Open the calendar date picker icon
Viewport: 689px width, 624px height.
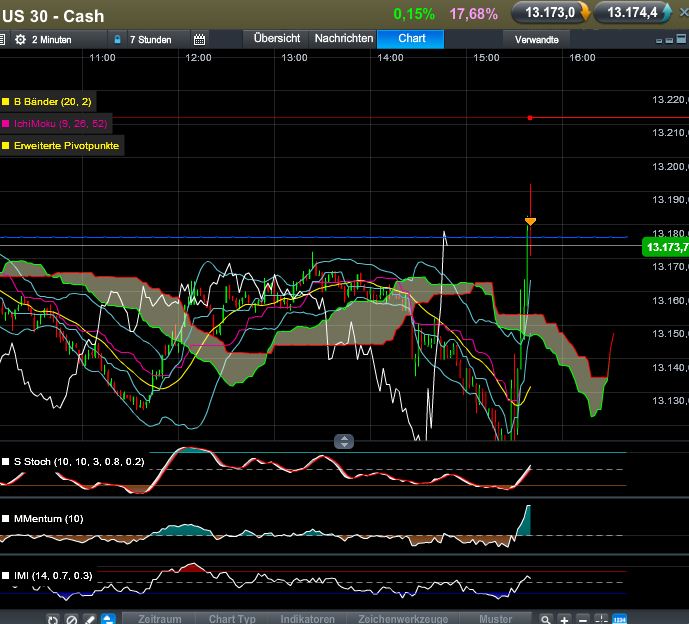pyautogui.click(x=199, y=40)
